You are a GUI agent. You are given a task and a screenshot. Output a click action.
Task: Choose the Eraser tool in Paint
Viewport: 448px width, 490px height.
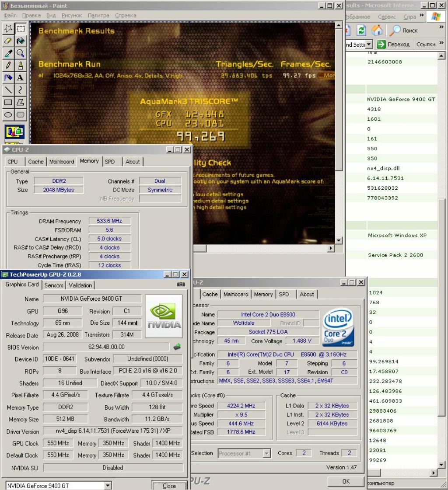coord(8,41)
